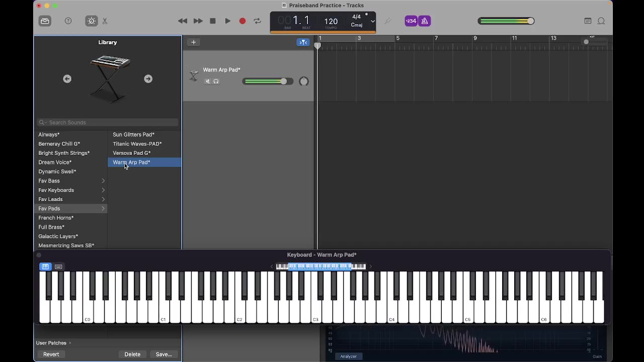
Task: Click the Save... button in Library
Action: (164, 354)
